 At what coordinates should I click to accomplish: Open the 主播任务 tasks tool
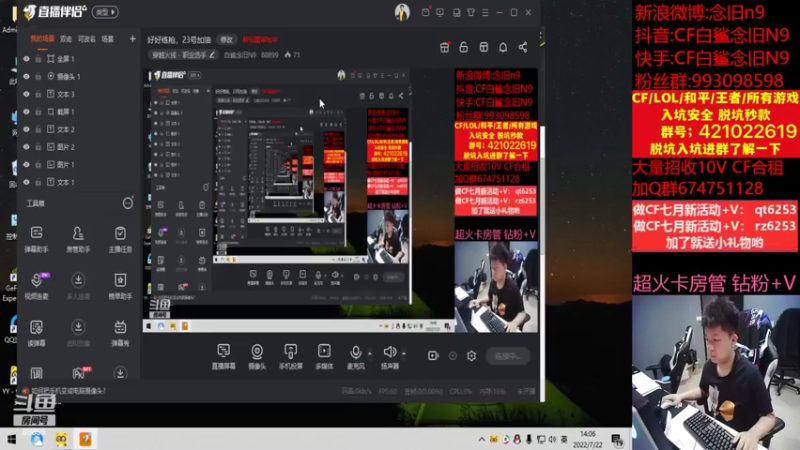pos(120,239)
